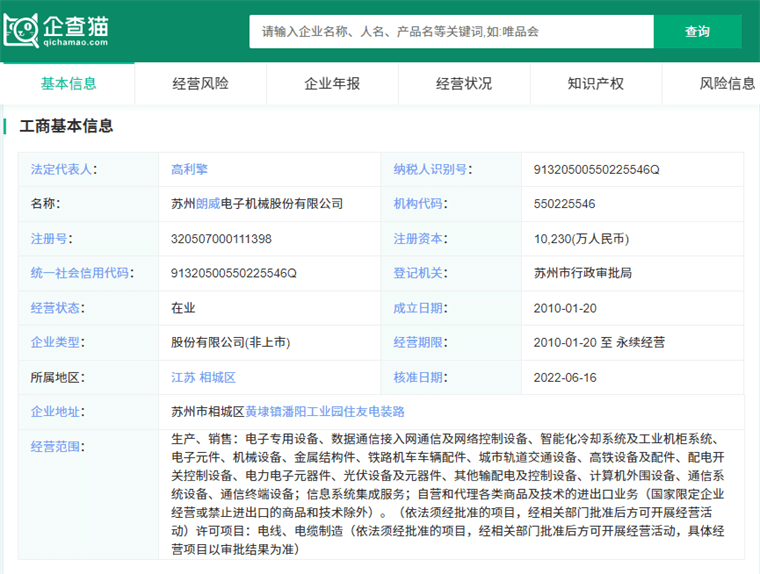Viewport: 760px width, 574px height.
Task: Click the taxpayer ID value 91320500550225546Q beside 纳税人识别号
Action: [597, 169]
